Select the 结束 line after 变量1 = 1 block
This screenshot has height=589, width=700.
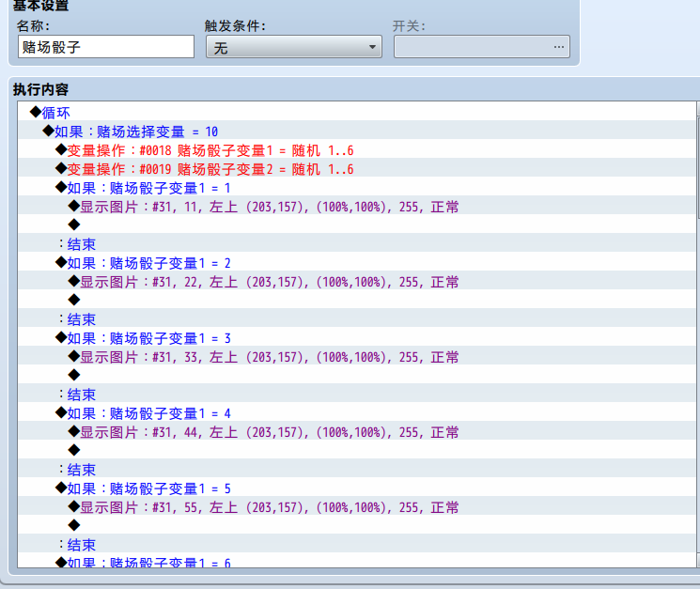pos(357,243)
